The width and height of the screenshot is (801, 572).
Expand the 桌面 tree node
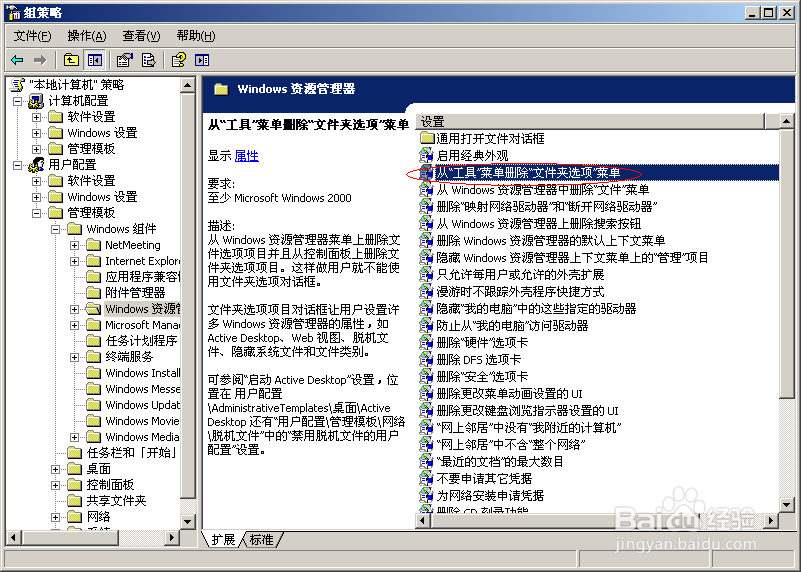click(x=55, y=469)
